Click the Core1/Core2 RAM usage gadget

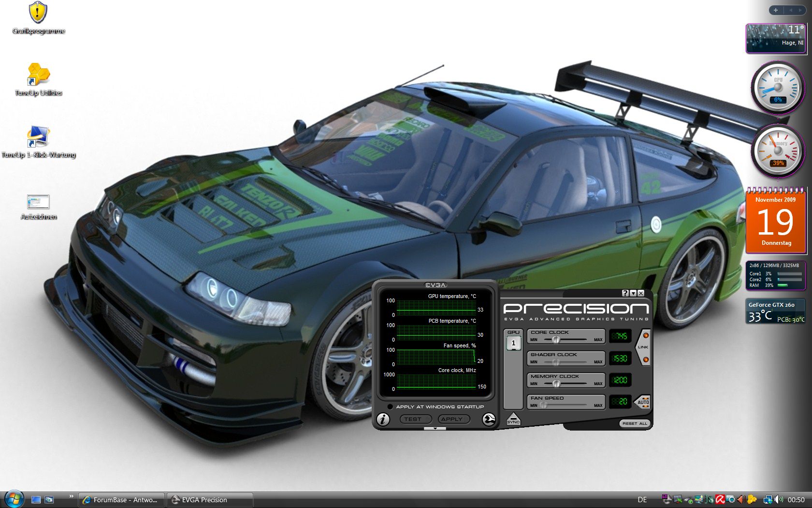pos(776,275)
